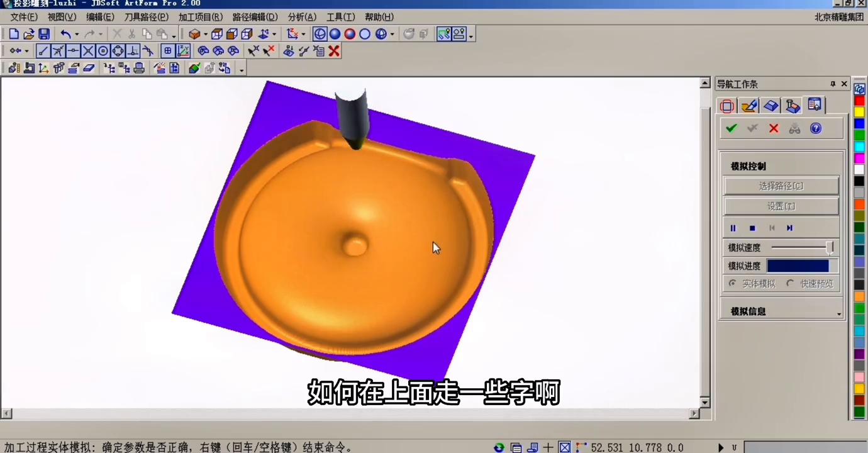Image resolution: width=868 pixels, height=453 pixels.
Task: Cancel with the red X in navigation panel
Action: pos(773,128)
